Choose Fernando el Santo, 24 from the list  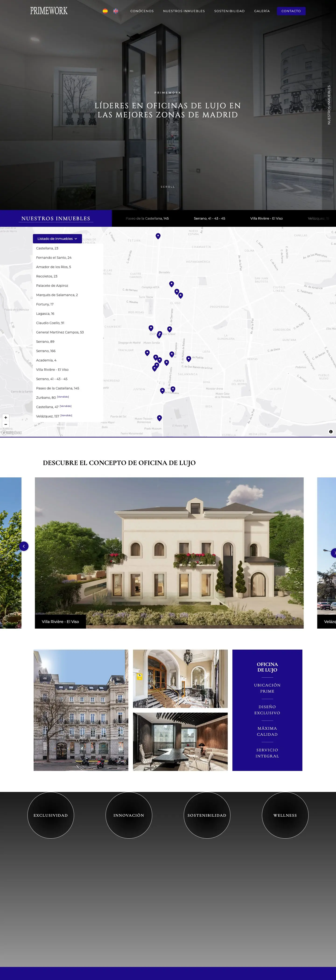click(x=54, y=258)
